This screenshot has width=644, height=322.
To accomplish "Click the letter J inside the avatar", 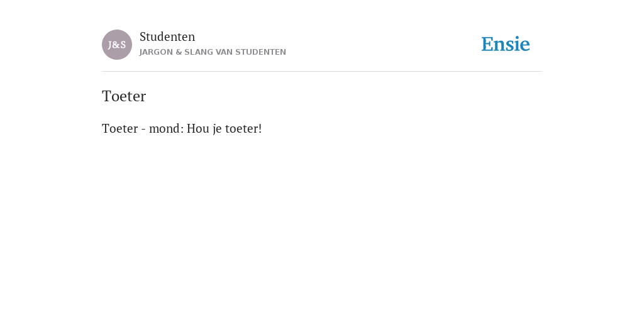I will [110, 45].
